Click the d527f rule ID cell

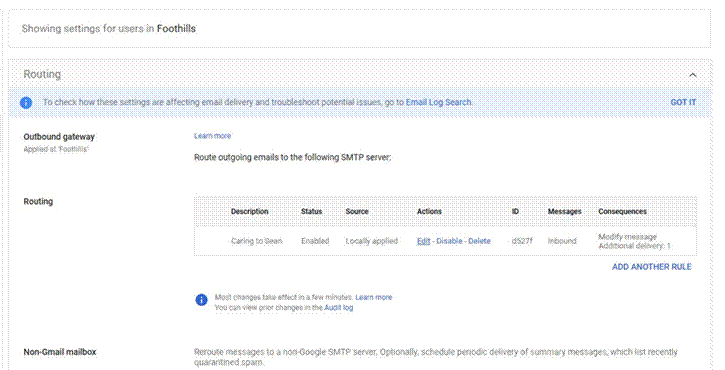pyautogui.click(x=522, y=241)
